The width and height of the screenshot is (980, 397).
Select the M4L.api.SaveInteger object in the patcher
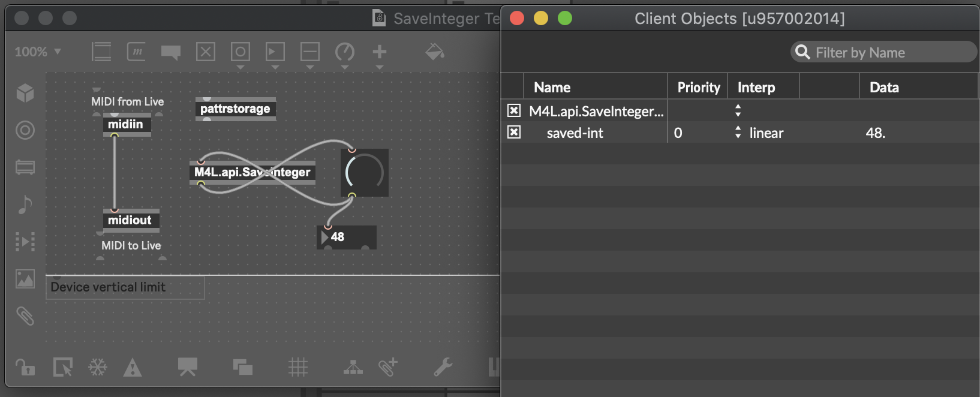(x=252, y=172)
